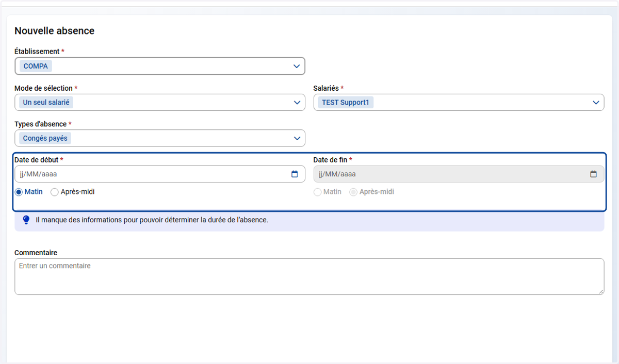Image resolution: width=619 pixels, height=364 pixels.
Task: Open the Mode de sélection dropdown
Action: (x=297, y=103)
